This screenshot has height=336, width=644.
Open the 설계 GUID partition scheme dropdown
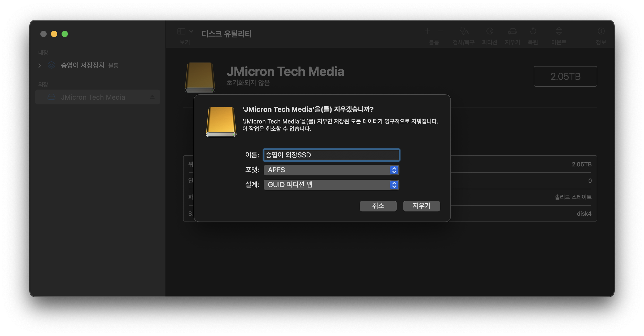pyautogui.click(x=331, y=185)
